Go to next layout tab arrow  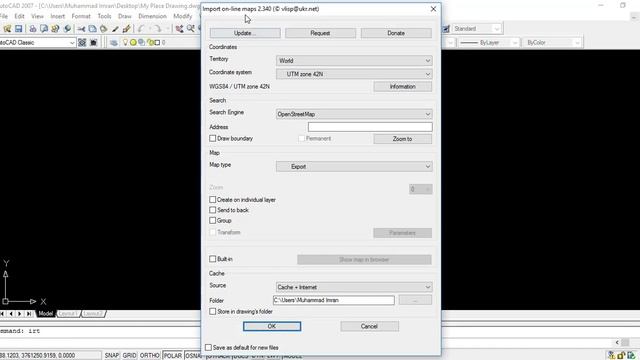(20, 313)
